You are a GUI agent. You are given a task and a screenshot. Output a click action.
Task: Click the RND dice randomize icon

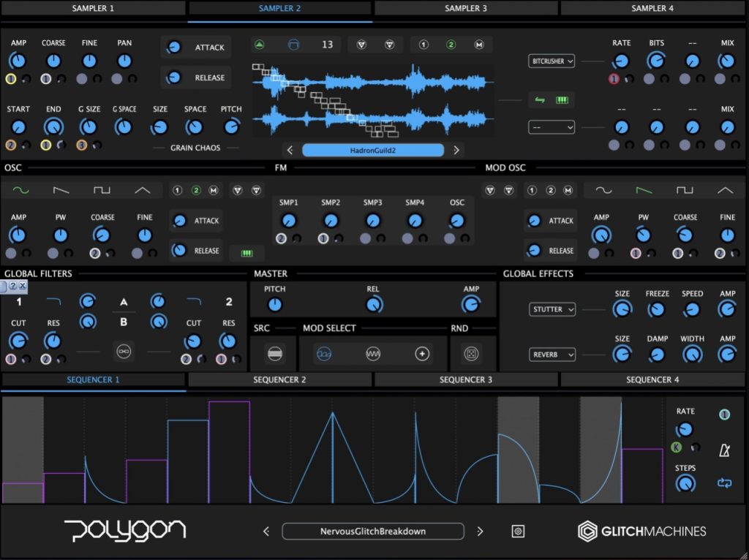tap(472, 354)
